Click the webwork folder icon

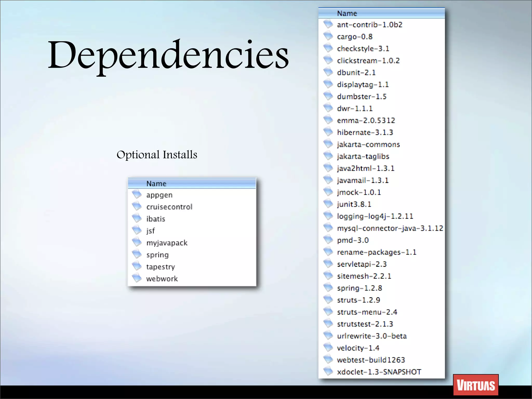click(x=137, y=278)
